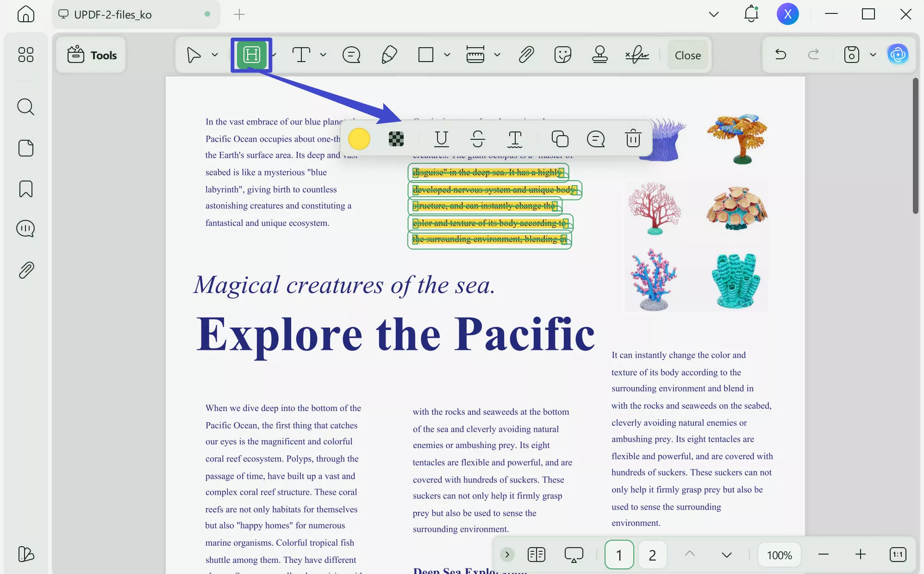Screen dimensions: 924x574
Task: Toggle actual size 1:1 view
Action: [898, 555]
